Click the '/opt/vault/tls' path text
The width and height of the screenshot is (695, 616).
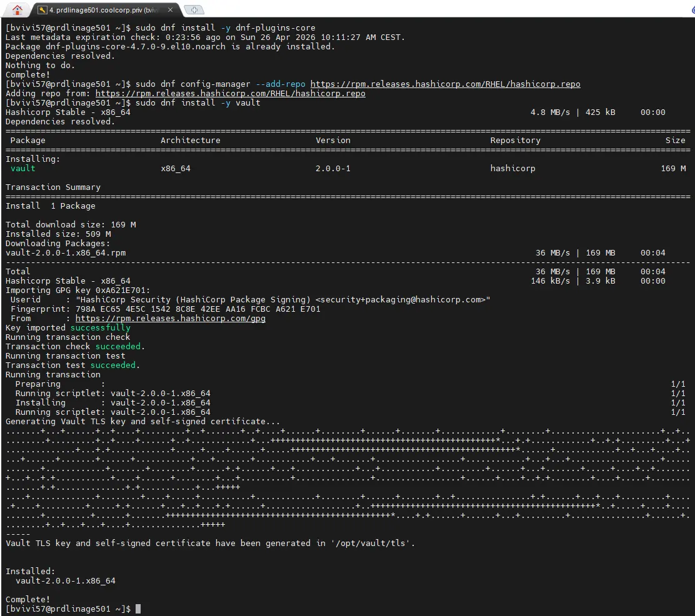[x=372, y=544]
